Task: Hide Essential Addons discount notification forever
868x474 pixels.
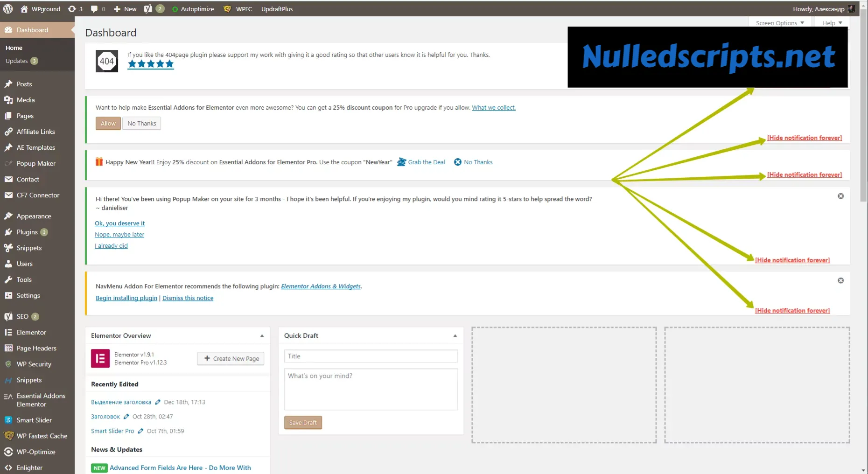Action: point(805,138)
